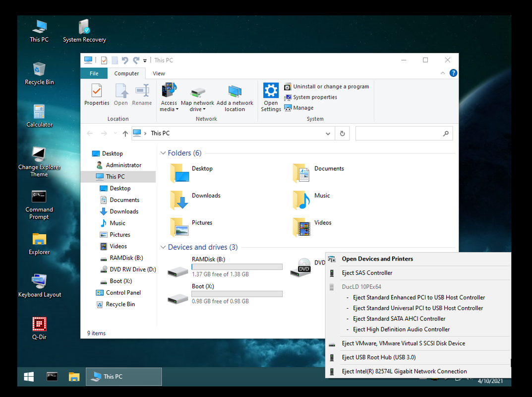Open the Map network drive dropdown
Viewport: 532px width, 397px height.
click(x=197, y=97)
